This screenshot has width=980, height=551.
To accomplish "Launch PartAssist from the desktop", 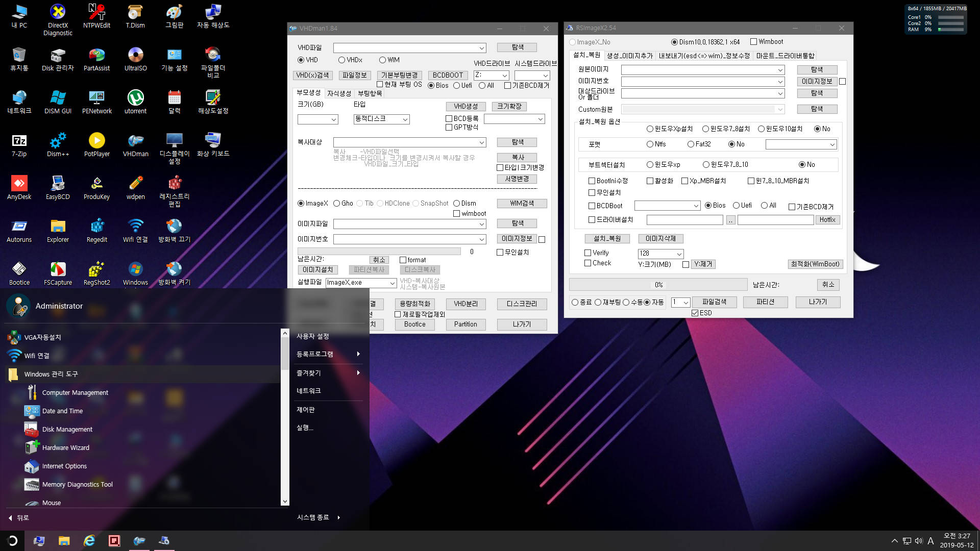I will pyautogui.click(x=96, y=59).
